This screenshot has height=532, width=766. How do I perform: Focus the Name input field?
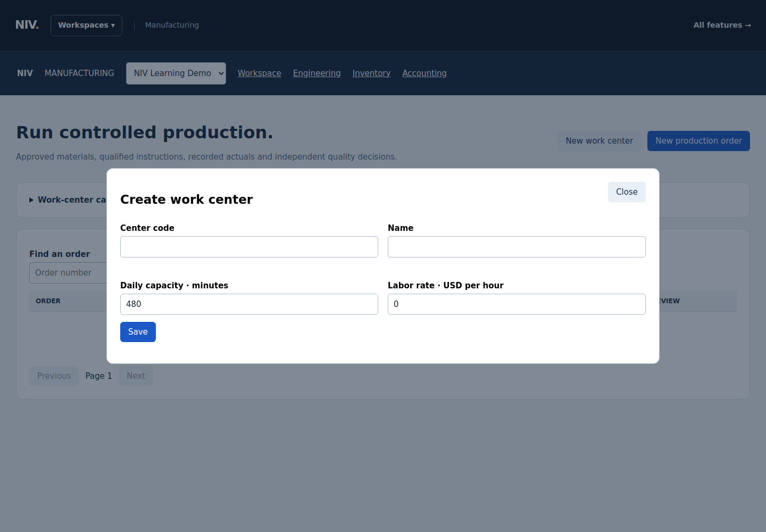[x=517, y=247]
